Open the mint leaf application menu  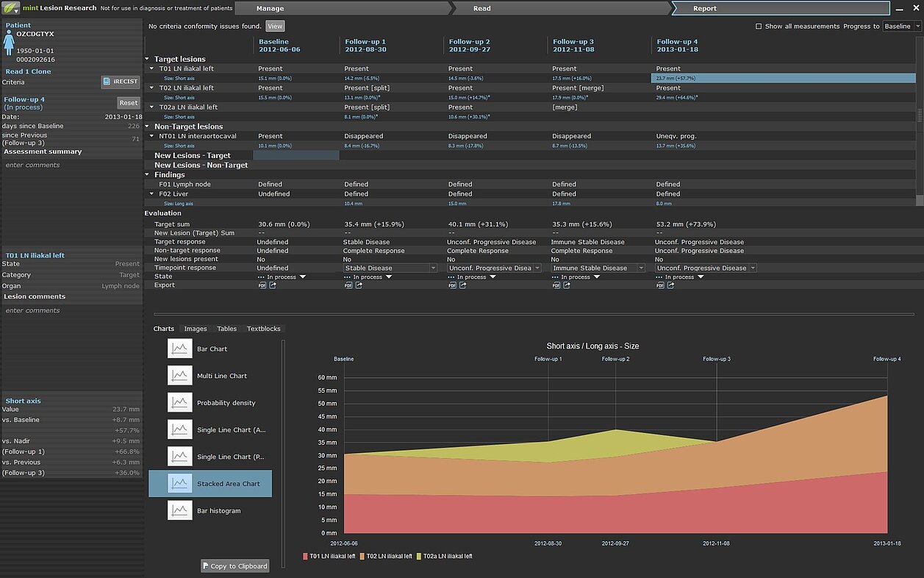[x=11, y=8]
